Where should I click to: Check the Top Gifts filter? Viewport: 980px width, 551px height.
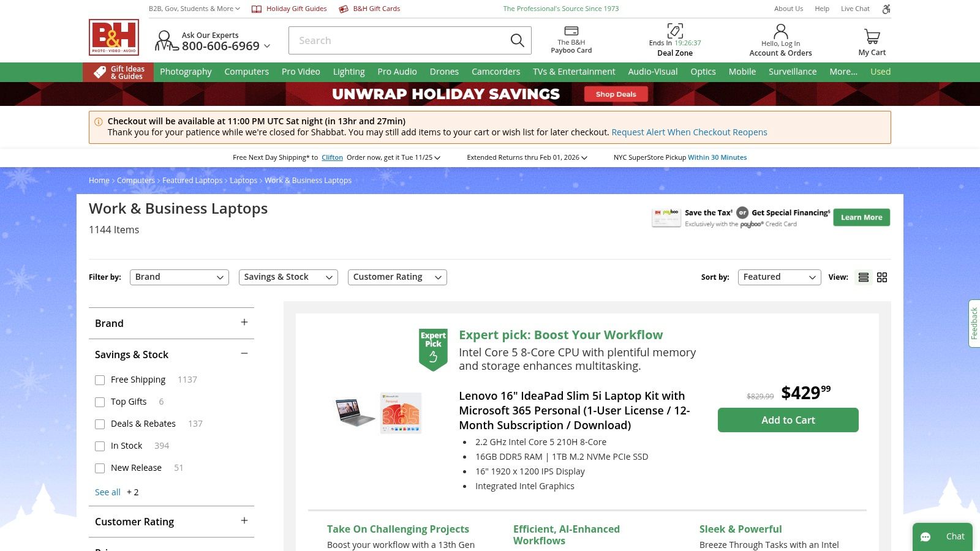point(100,402)
